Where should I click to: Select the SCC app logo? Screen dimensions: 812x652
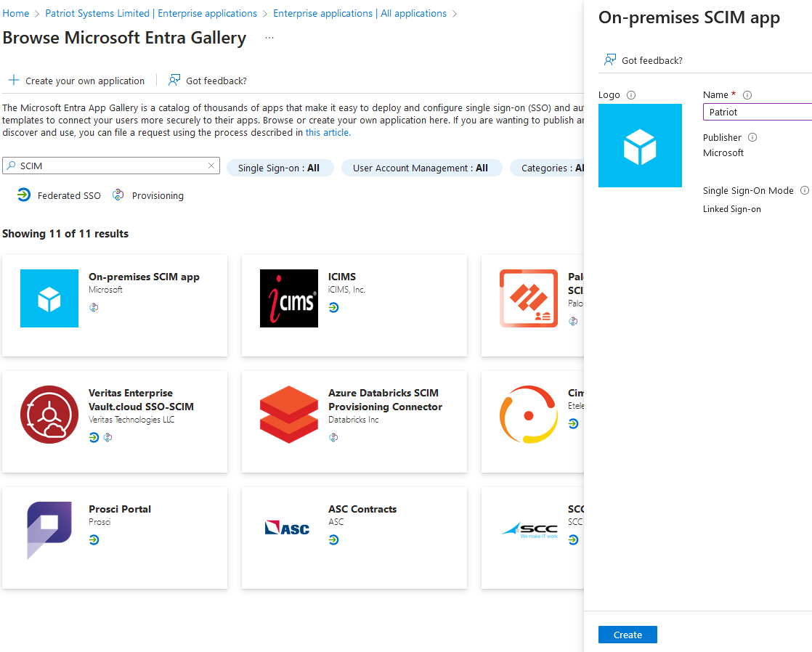click(529, 530)
